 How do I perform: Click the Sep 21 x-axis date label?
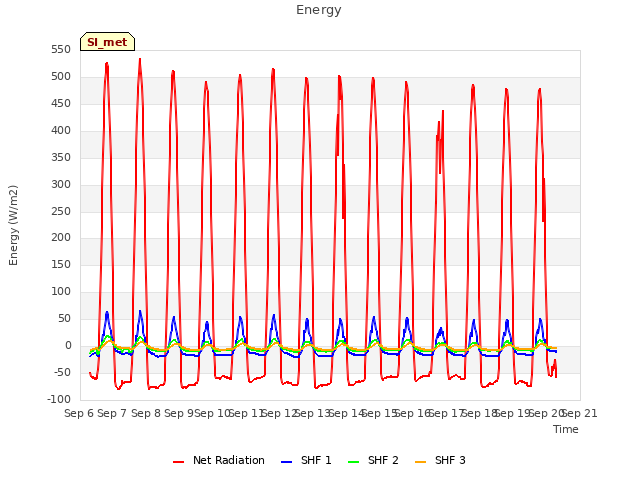point(580,413)
